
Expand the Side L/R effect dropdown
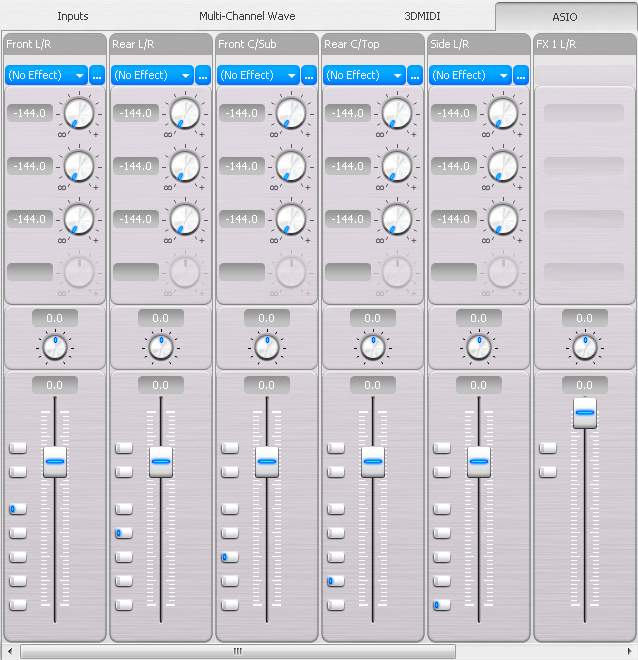470,75
